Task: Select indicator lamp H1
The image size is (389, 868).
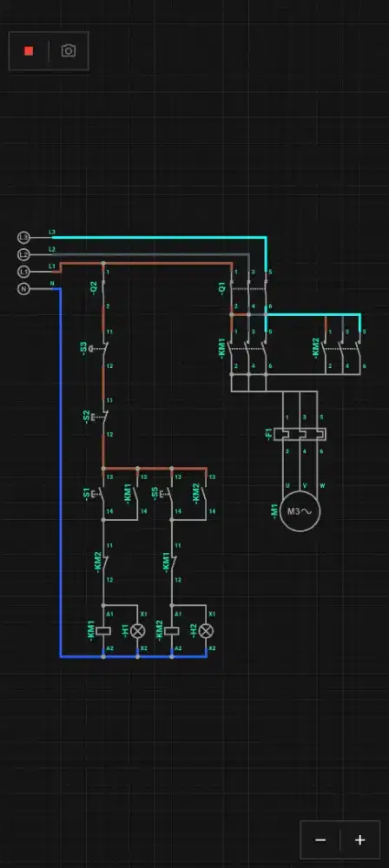Action: click(x=137, y=630)
